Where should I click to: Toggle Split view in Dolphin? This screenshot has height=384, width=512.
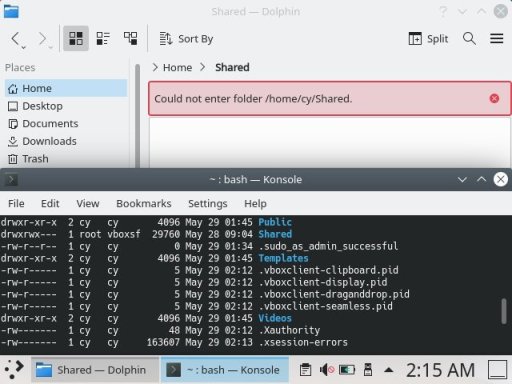point(428,39)
